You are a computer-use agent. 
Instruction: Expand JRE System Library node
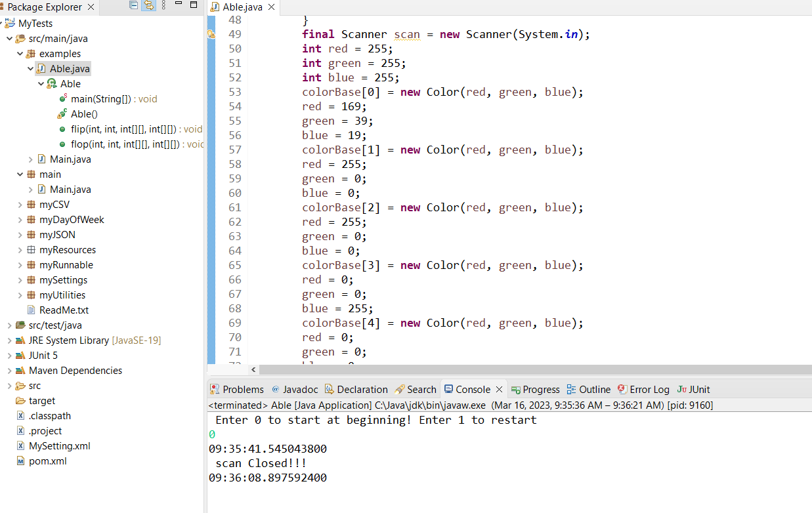[9, 340]
